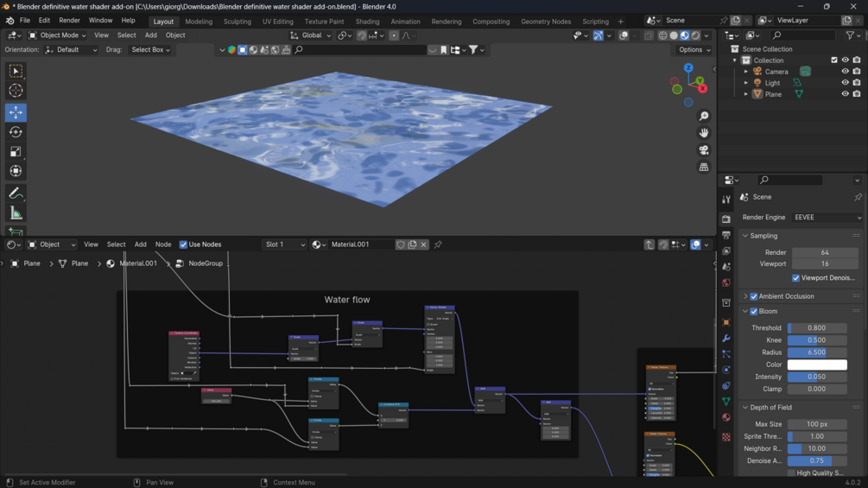Adjust the Bloom Threshold slider
Image resolution: width=868 pixels, height=488 pixels.
pos(816,328)
